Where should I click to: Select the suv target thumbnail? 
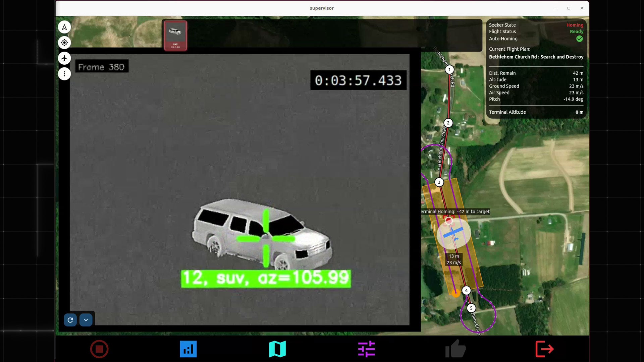[x=175, y=35]
